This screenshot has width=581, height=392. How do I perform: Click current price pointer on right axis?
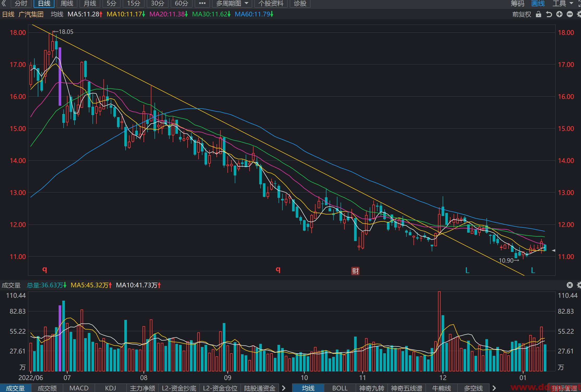click(553, 250)
